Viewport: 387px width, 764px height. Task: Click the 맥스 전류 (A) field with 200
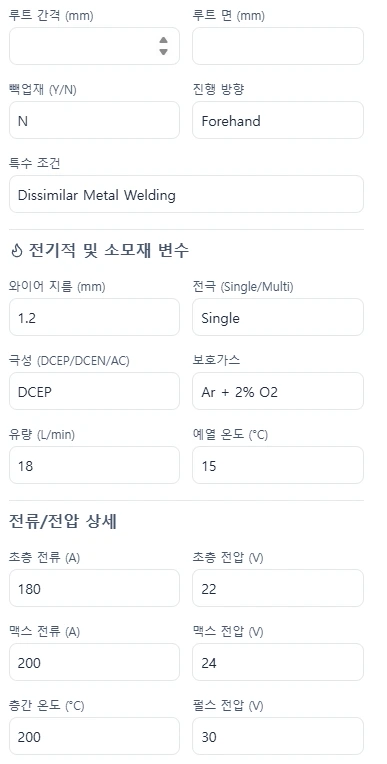click(x=95, y=662)
